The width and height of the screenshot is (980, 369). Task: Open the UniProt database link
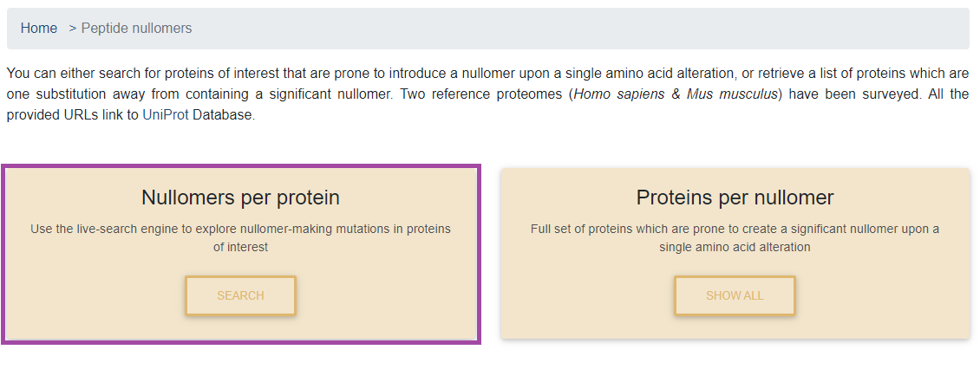click(x=166, y=115)
